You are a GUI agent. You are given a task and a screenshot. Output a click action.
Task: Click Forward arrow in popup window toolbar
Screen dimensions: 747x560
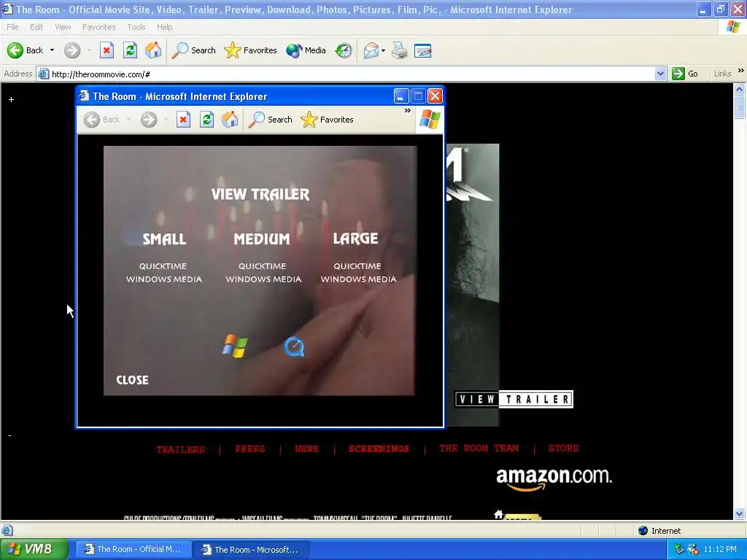(x=149, y=120)
